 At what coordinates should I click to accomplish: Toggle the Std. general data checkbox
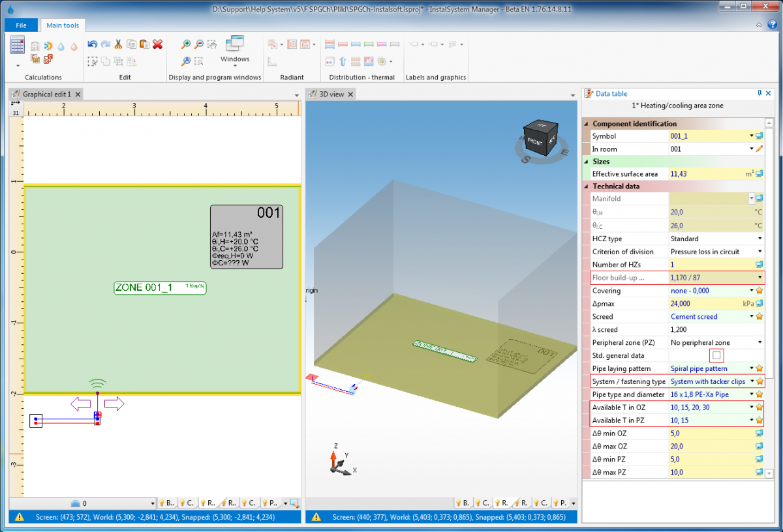tap(716, 355)
